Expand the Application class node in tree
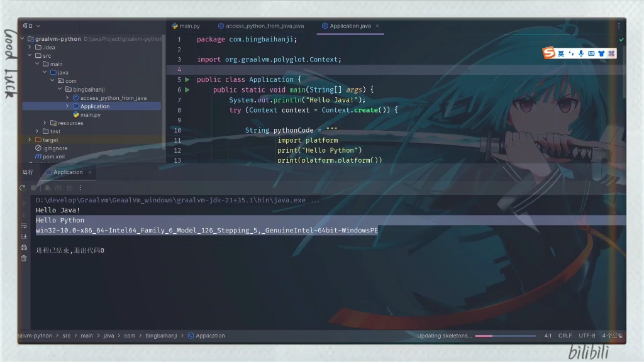 [x=67, y=106]
